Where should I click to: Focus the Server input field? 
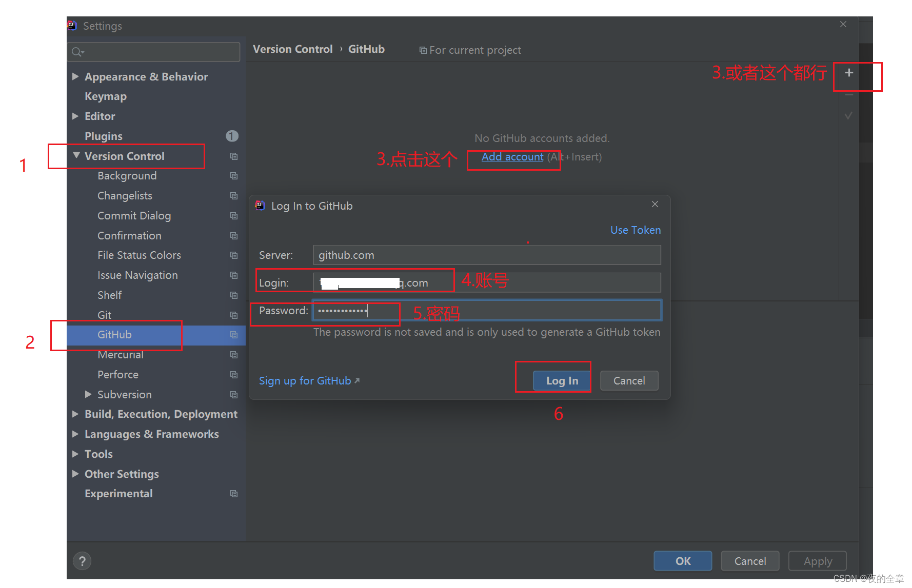pyautogui.click(x=487, y=255)
